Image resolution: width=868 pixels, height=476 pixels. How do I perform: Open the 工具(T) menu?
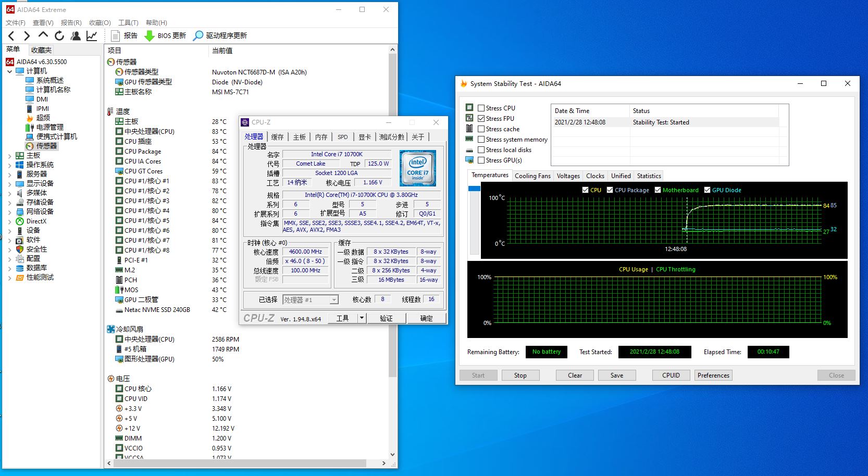click(x=128, y=23)
